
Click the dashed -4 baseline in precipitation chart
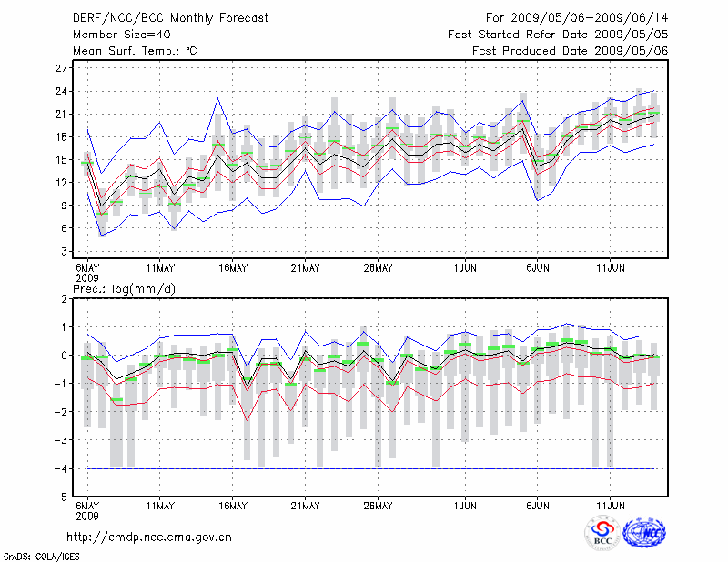coord(364,468)
